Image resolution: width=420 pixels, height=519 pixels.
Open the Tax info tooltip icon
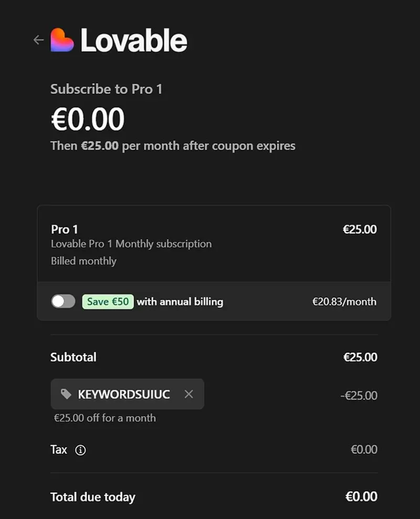(80, 450)
